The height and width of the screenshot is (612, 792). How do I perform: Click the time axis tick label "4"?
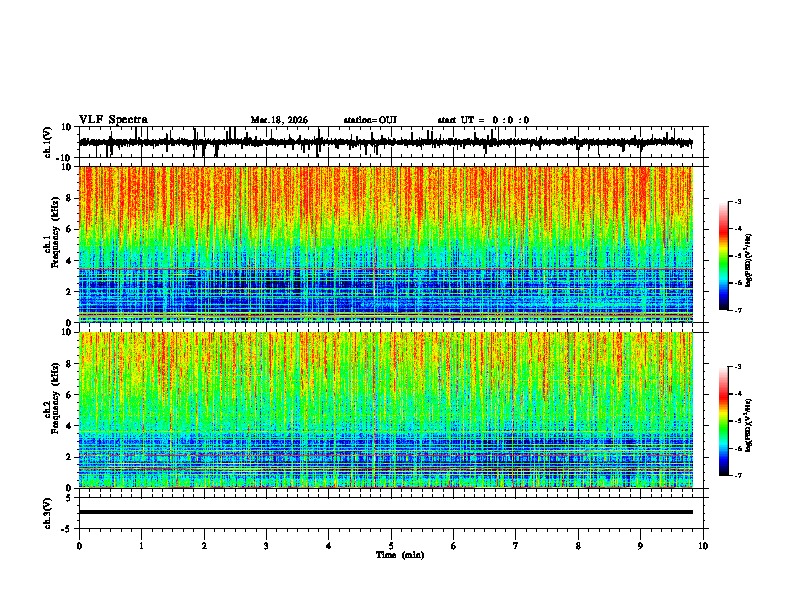(329, 546)
